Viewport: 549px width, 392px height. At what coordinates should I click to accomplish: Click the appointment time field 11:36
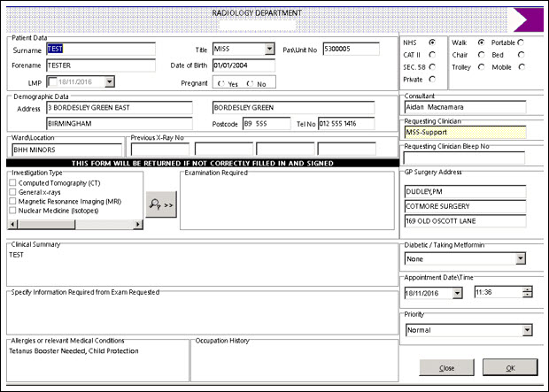[x=499, y=292]
